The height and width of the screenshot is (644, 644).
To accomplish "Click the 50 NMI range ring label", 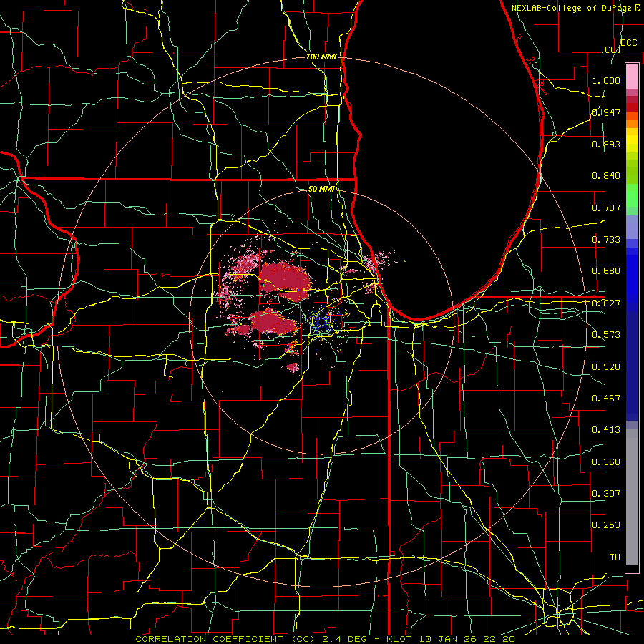I will click(x=321, y=189).
